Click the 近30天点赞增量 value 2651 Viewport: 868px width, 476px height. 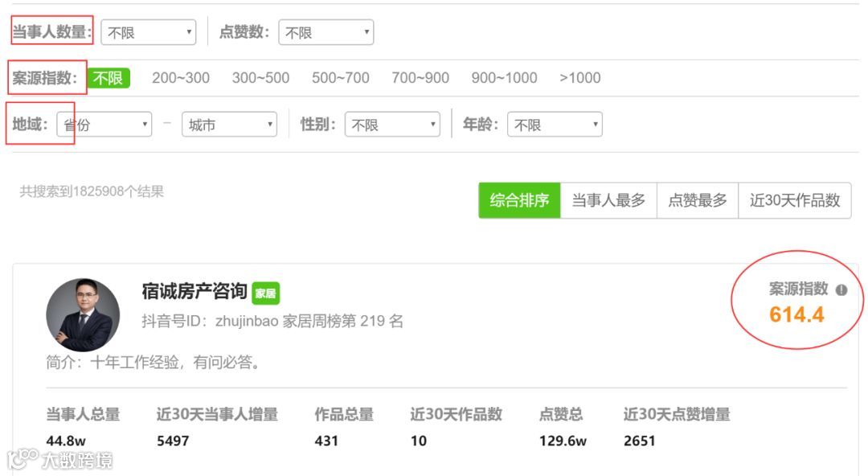pyautogui.click(x=640, y=441)
